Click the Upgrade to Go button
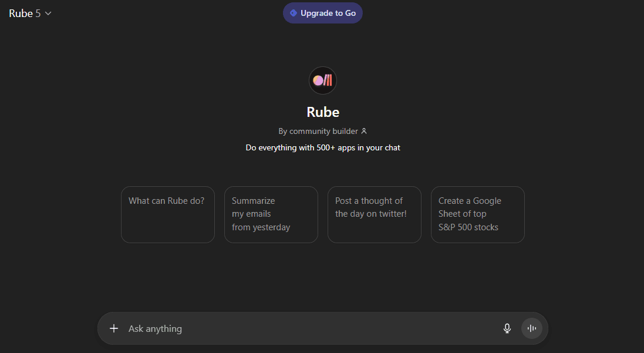This screenshot has height=353, width=644. point(322,12)
